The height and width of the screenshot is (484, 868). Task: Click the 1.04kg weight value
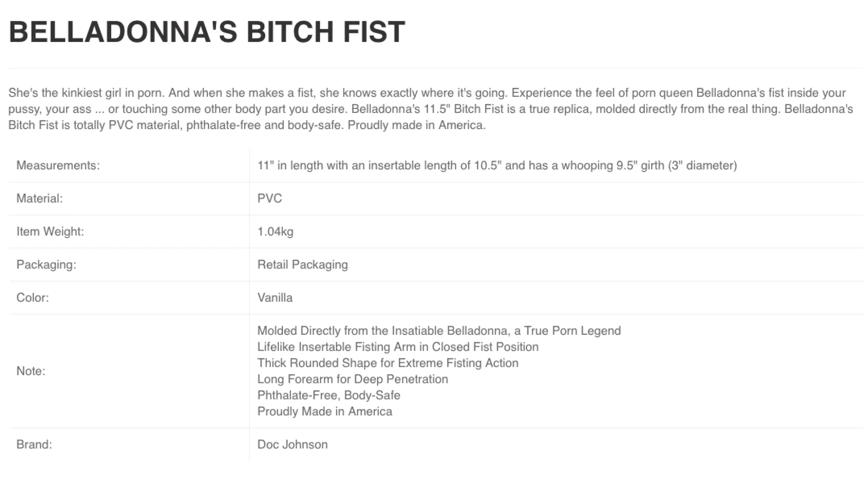pos(275,231)
